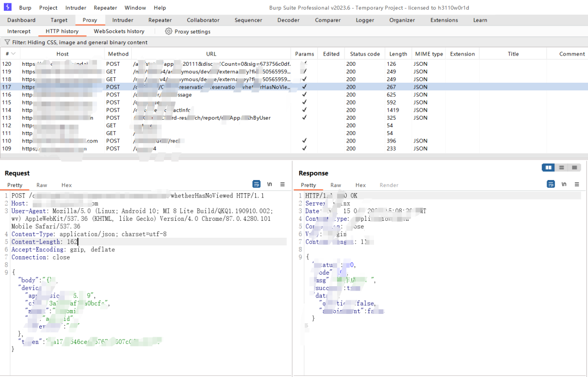Switch to the Intruder tool tab
The height and width of the screenshot is (377, 588).
pyautogui.click(x=122, y=20)
